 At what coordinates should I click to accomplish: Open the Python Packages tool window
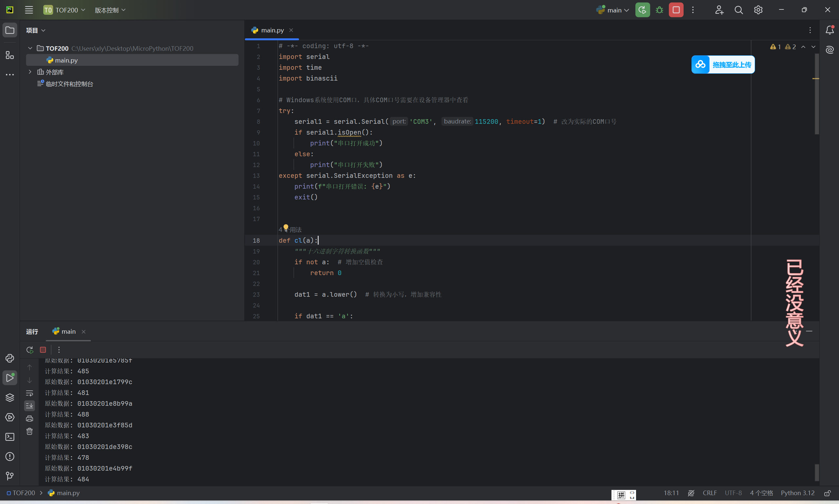point(10,397)
